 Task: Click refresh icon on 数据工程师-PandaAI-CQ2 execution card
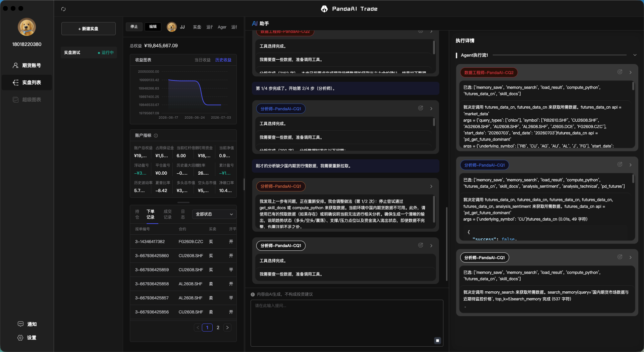[620, 72]
